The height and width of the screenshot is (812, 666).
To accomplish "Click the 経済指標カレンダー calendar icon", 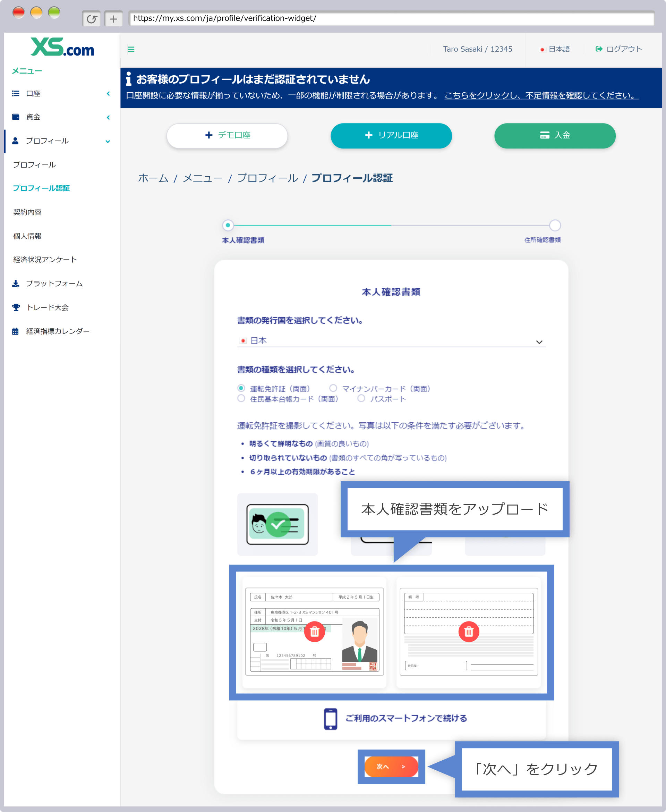I will pyautogui.click(x=15, y=331).
